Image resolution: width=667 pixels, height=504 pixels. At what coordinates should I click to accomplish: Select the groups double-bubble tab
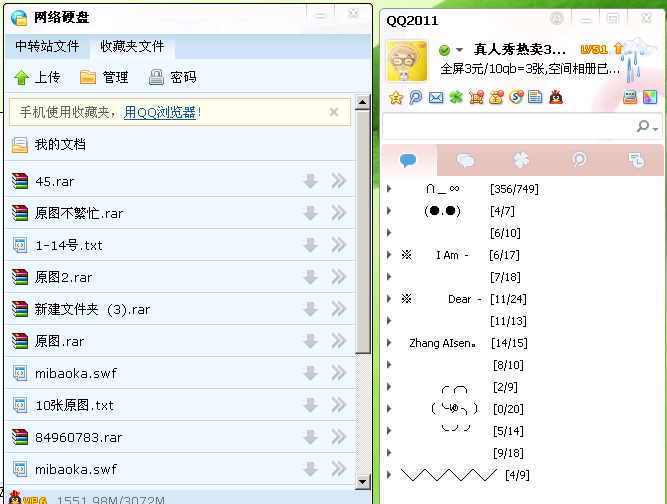pos(465,161)
